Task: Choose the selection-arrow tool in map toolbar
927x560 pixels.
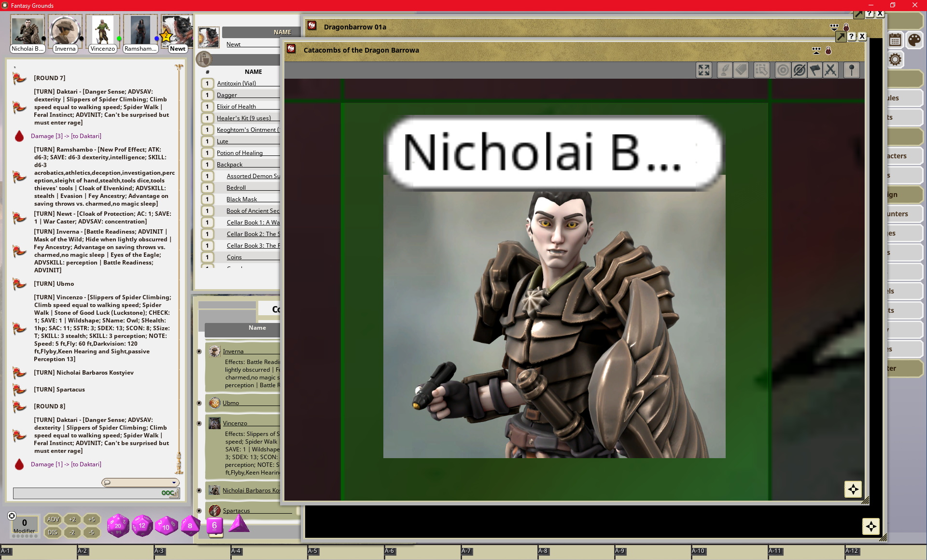Action: [x=761, y=70]
